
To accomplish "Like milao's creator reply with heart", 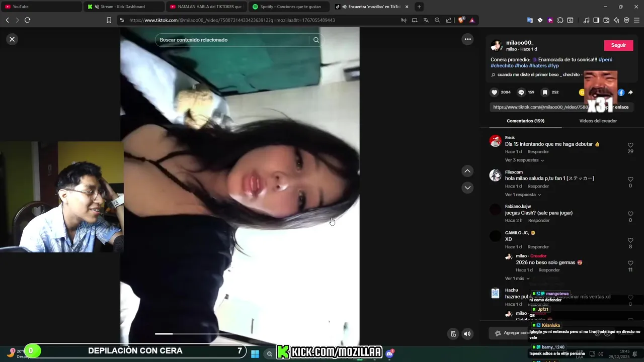I will 630,263.
